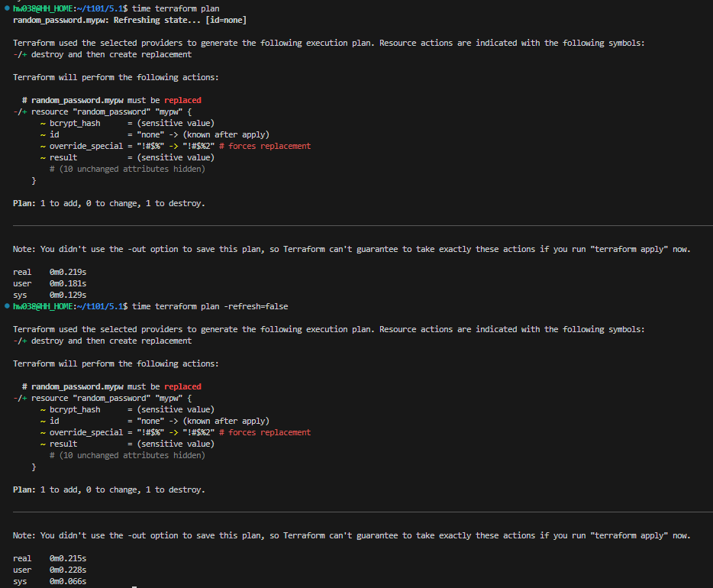Click "sys 0m0.129s" timing value

(x=68, y=295)
